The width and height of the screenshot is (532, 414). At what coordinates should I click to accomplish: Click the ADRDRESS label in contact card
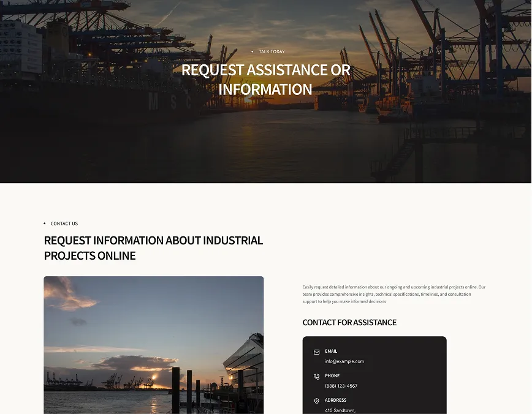tap(335, 400)
